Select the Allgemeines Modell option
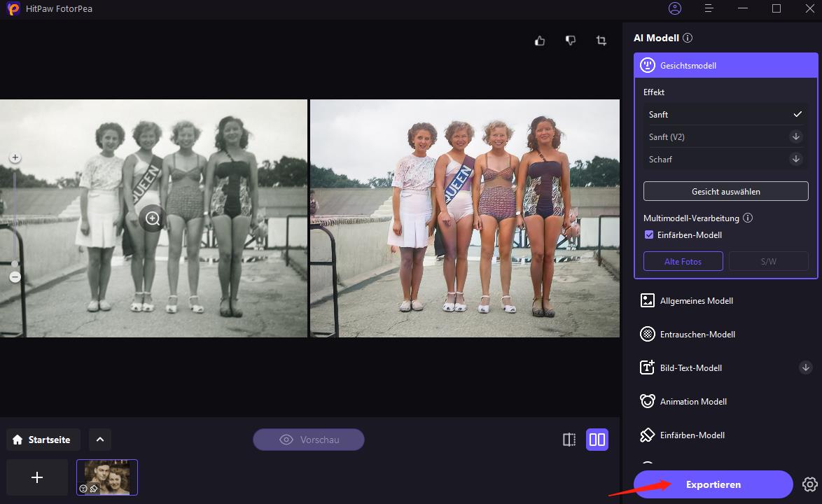Viewport: 822px width, 504px height. [696, 300]
